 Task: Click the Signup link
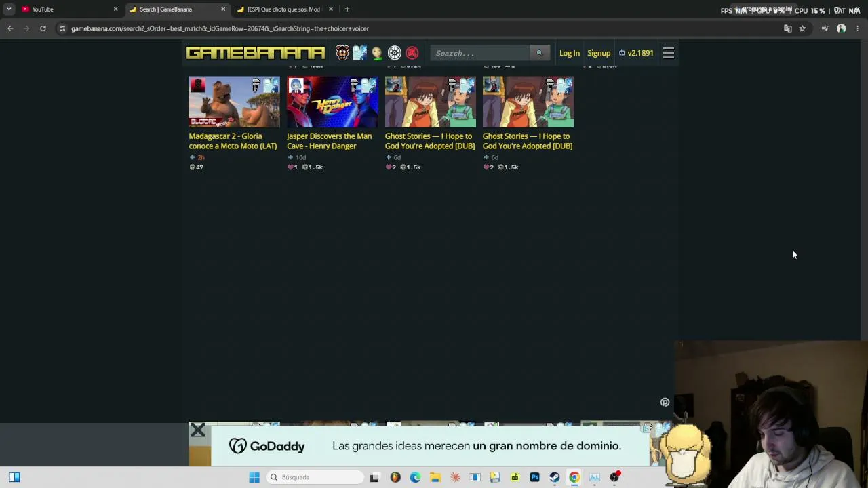tap(599, 53)
